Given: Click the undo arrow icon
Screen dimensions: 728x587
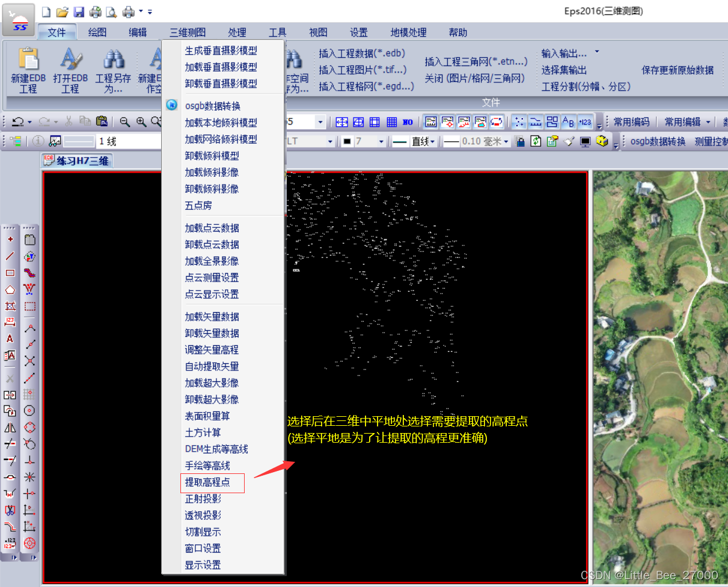Looking at the screenshot, I should 17,122.
